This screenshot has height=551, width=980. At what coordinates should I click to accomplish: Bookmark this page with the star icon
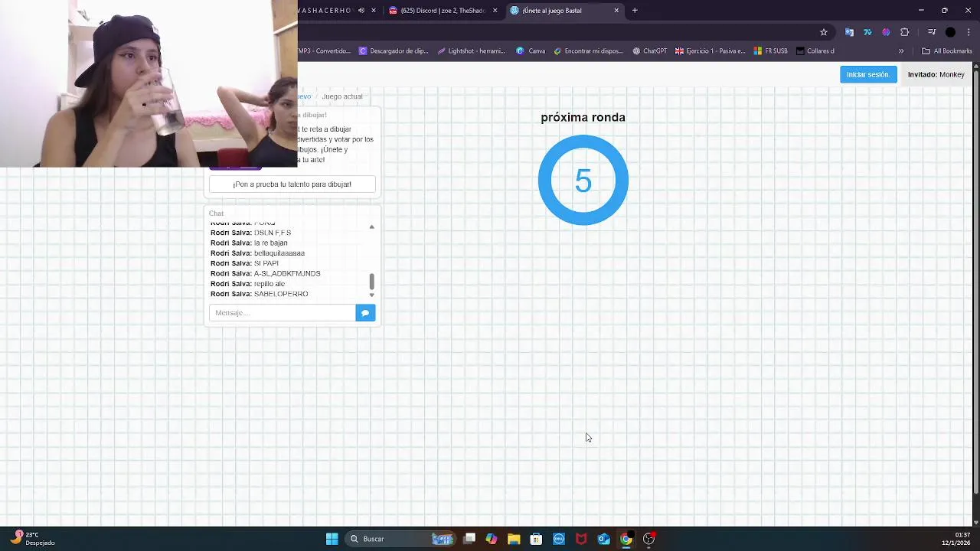pos(824,32)
